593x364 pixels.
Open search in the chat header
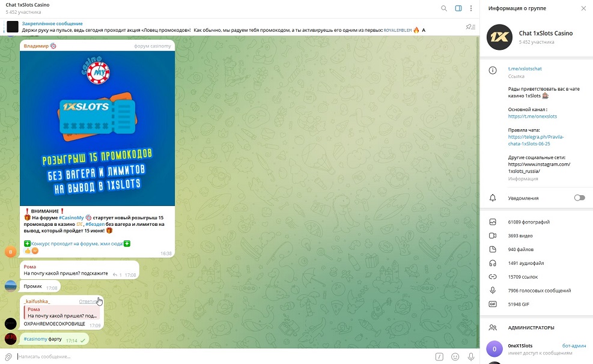[444, 8]
